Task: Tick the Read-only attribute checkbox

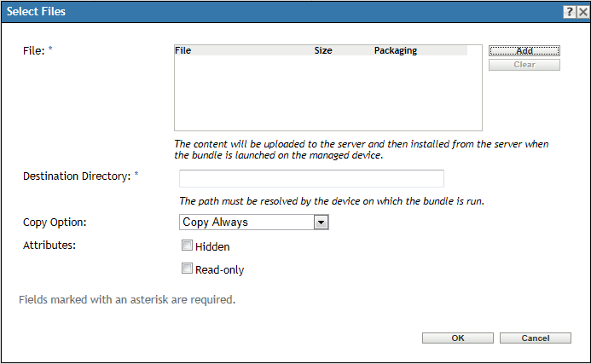Action: pos(188,269)
